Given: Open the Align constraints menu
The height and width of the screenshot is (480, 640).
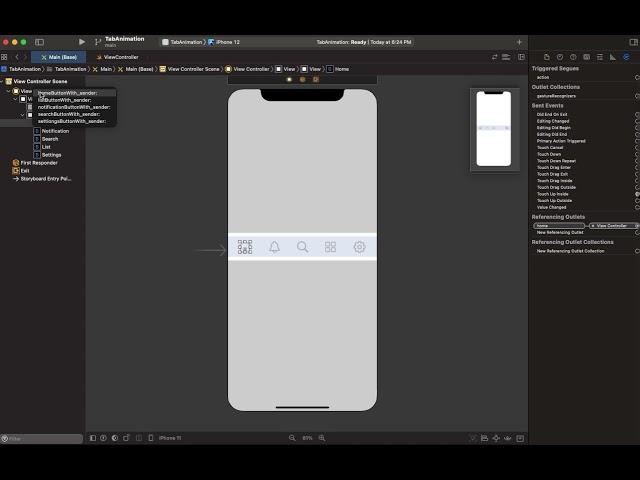Looking at the screenshot, I should 484,438.
